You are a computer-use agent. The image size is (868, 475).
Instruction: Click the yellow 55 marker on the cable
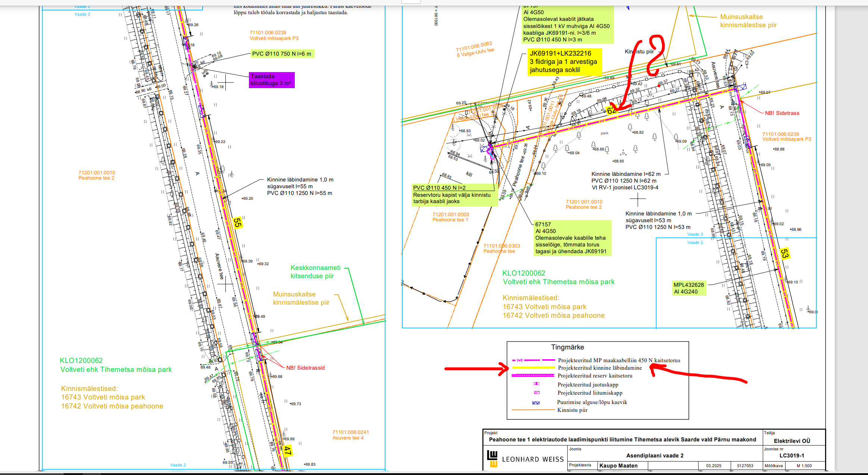coord(237,223)
